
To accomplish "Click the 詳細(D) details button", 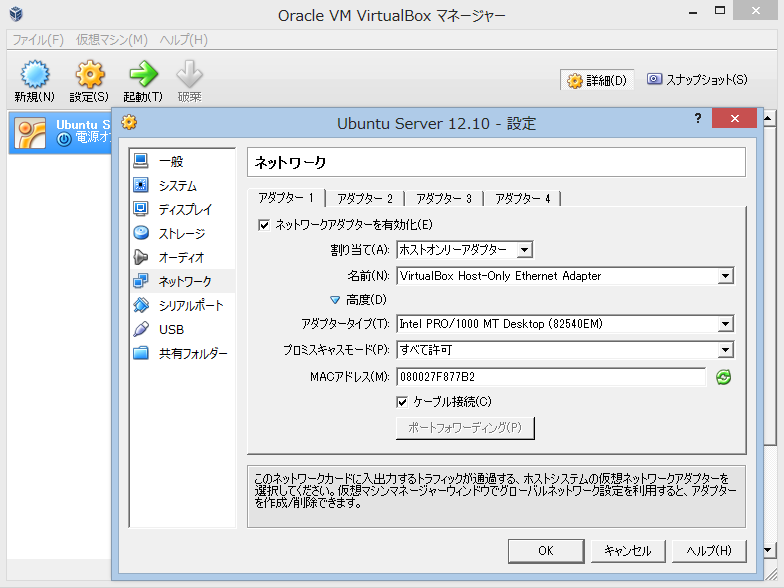I will tap(597, 80).
